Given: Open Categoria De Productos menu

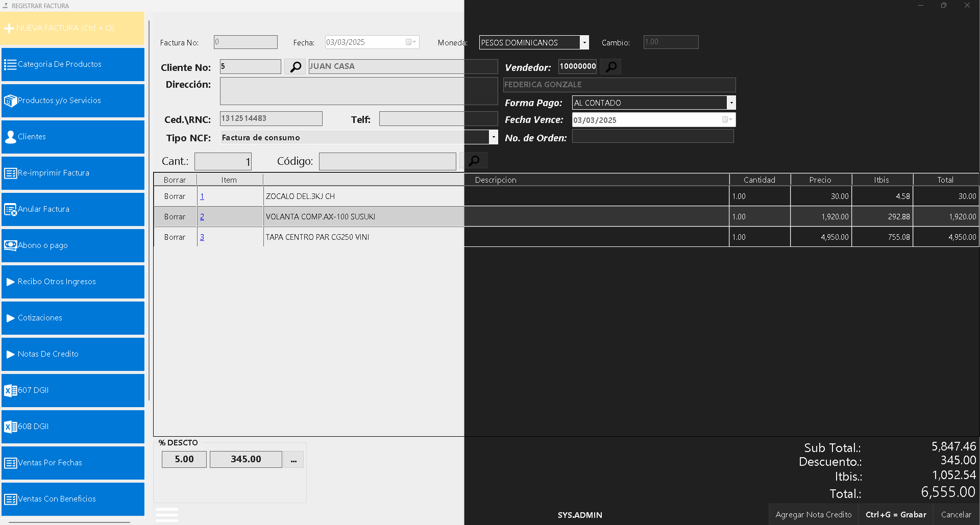Looking at the screenshot, I should coord(73,64).
